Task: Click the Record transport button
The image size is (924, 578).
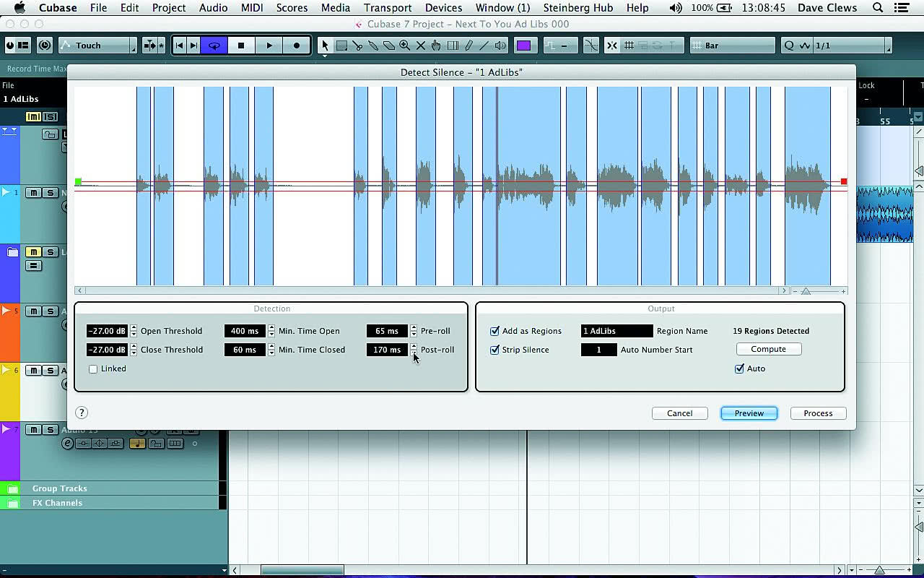Action: point(297,46)
